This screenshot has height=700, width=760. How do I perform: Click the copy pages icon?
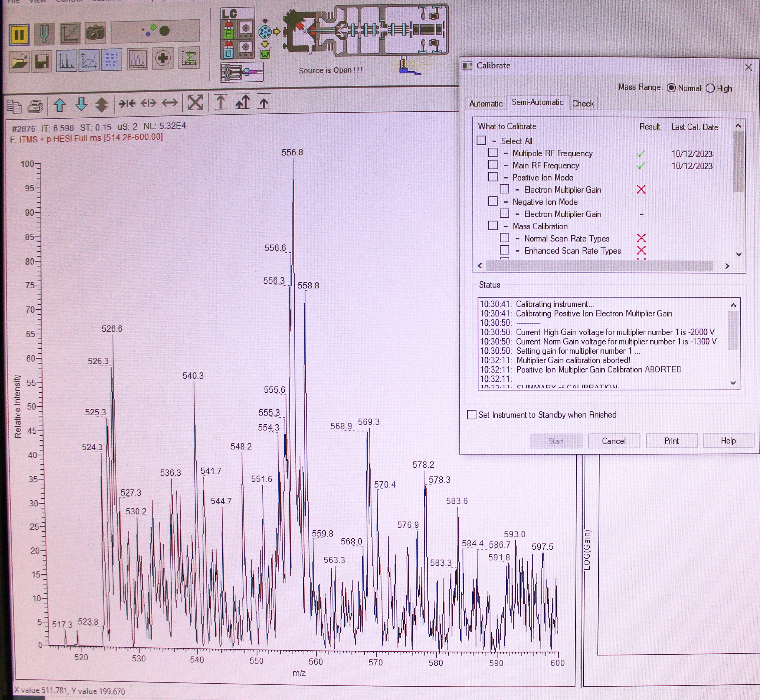14,106
